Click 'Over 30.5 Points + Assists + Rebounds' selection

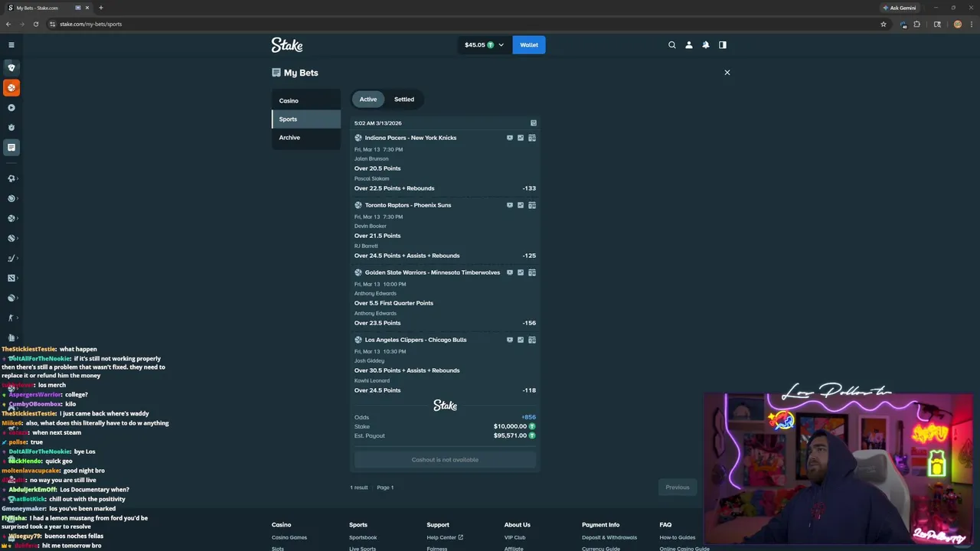click(x=407, y=370)
